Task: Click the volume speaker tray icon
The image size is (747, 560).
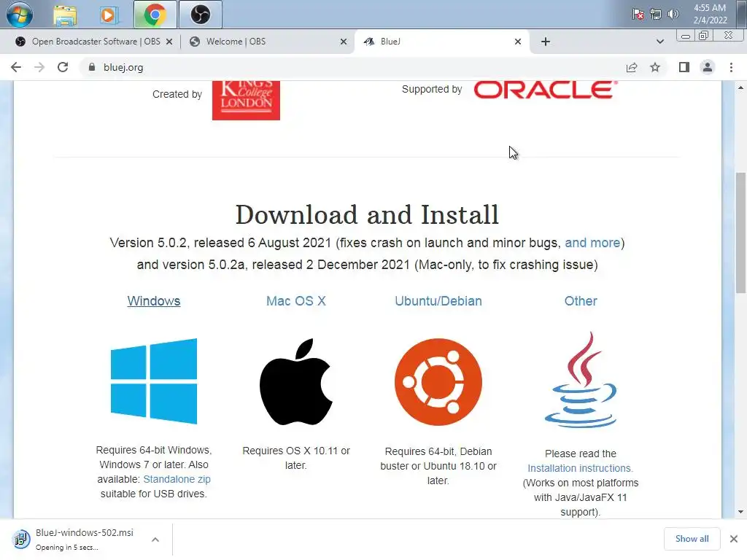Action: [x=673, y=15]
